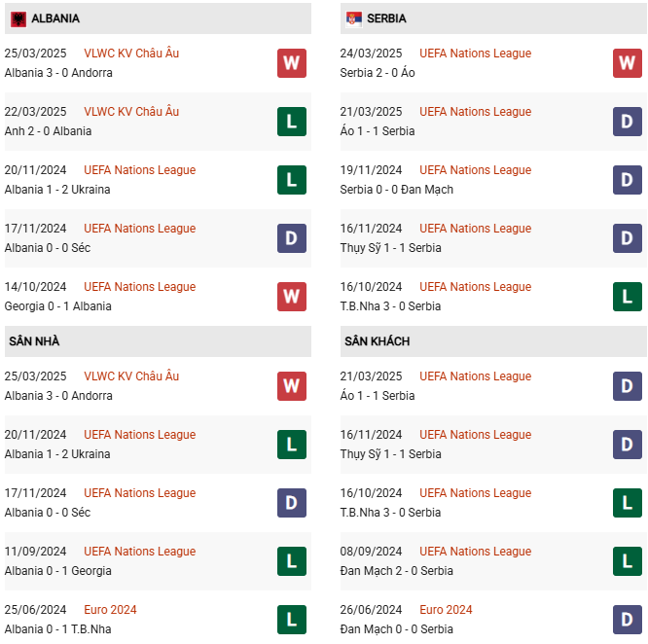The width and height of the screenshot is (648, 644).
Task: Click the L badge for Anh 2-0 Albania
Action: (291, 122)
